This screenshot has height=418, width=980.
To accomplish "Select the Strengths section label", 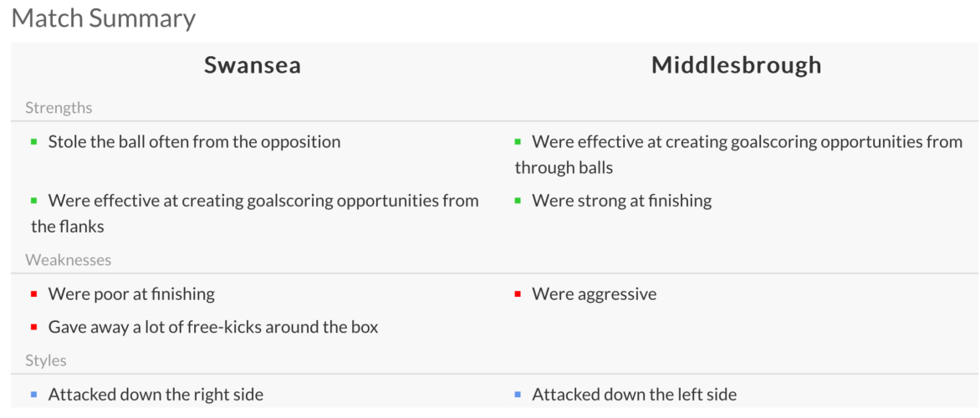I will pos(59,108).
